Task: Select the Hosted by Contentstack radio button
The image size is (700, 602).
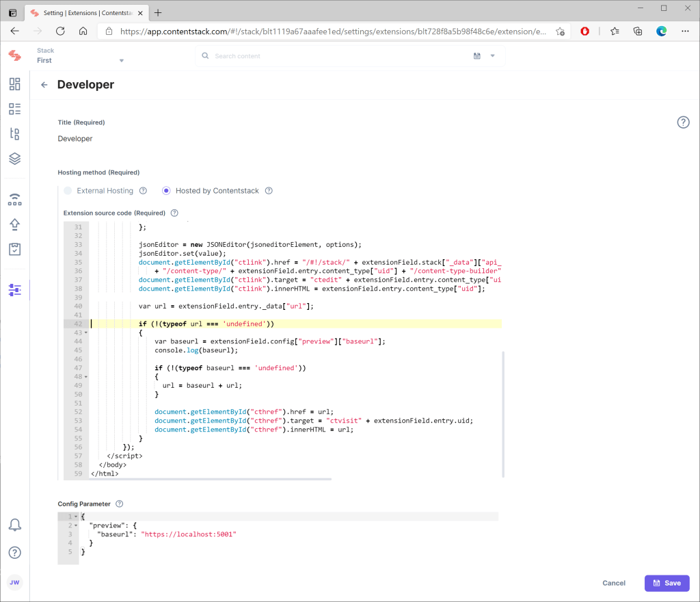Action: coord(165,190)
